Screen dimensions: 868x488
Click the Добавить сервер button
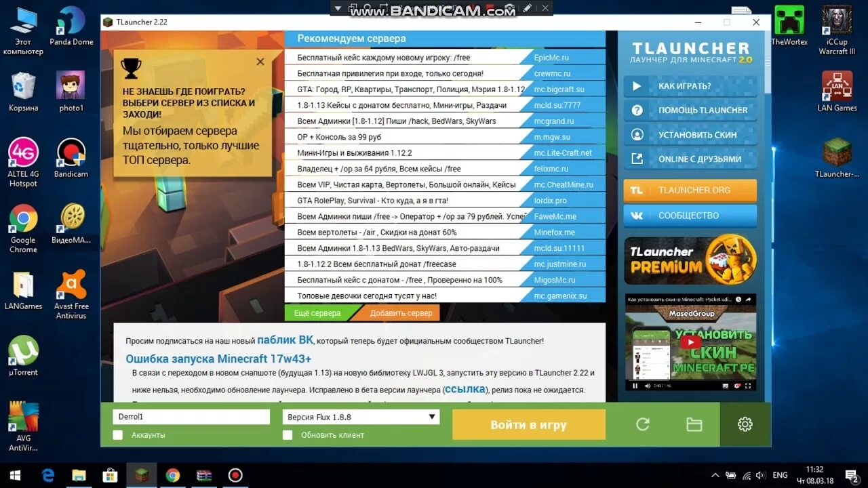coord(400,312)
